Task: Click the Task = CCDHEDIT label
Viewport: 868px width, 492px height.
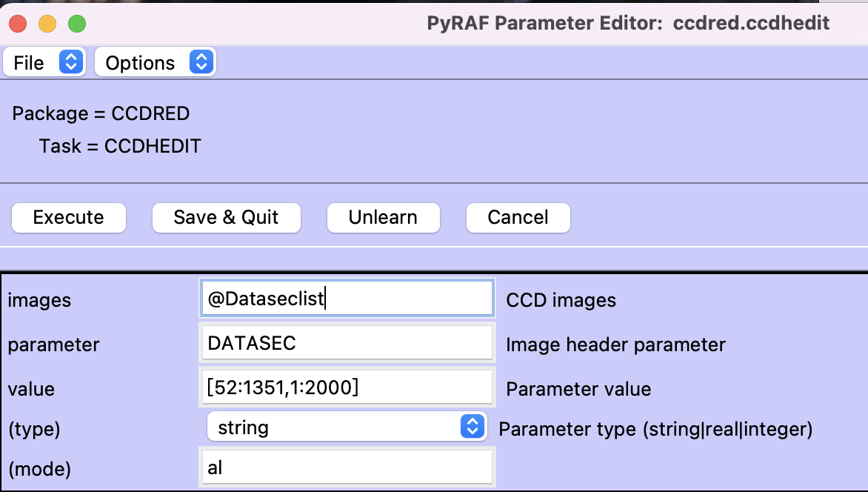Action: 120,146
